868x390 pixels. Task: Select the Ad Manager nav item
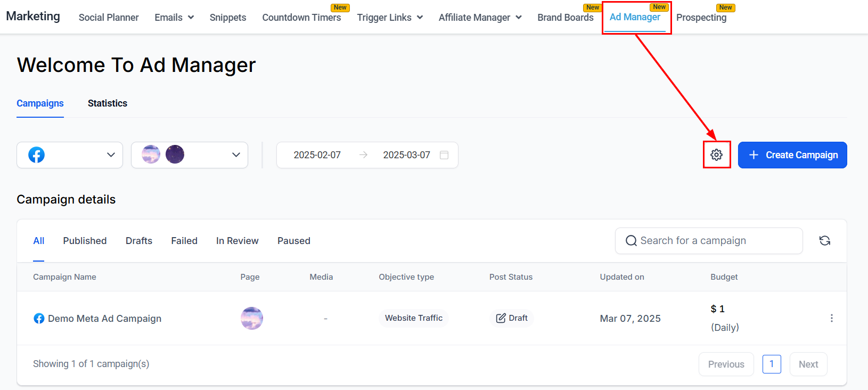point(635,17)
